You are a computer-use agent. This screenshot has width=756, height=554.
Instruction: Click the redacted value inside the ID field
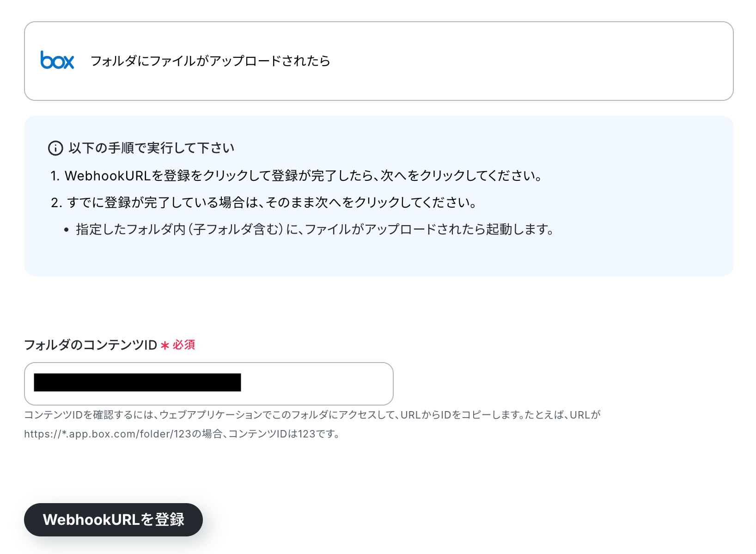pos(138,382)
